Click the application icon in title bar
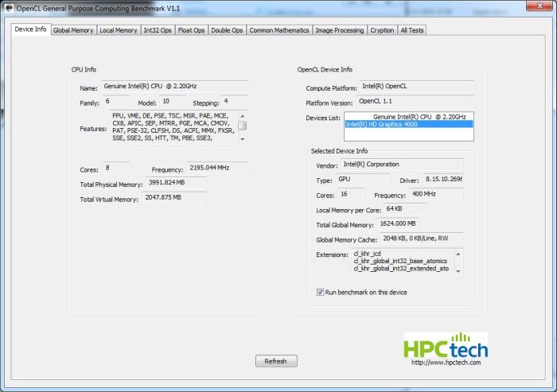This screenshot has width=557, height=392. (9, 8)
